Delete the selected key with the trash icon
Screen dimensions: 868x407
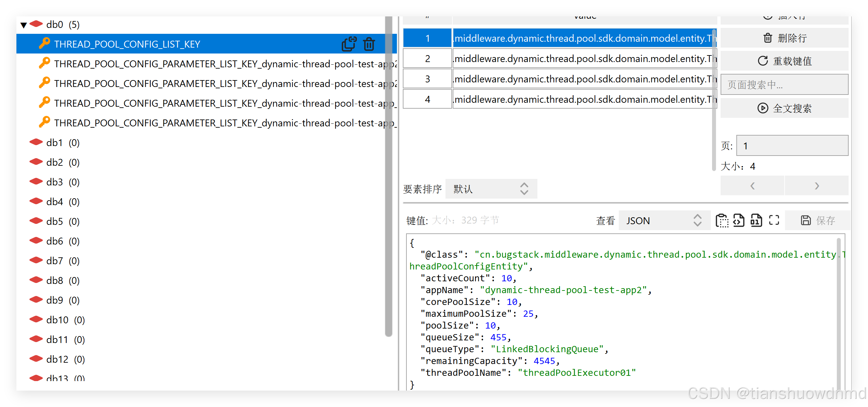(x=369, y=44)
